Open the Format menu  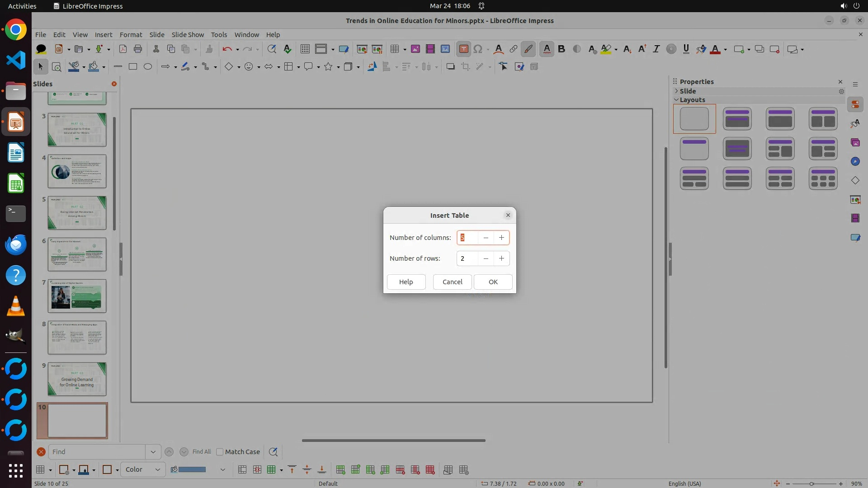pyautogui.click(x=131, y=34)
